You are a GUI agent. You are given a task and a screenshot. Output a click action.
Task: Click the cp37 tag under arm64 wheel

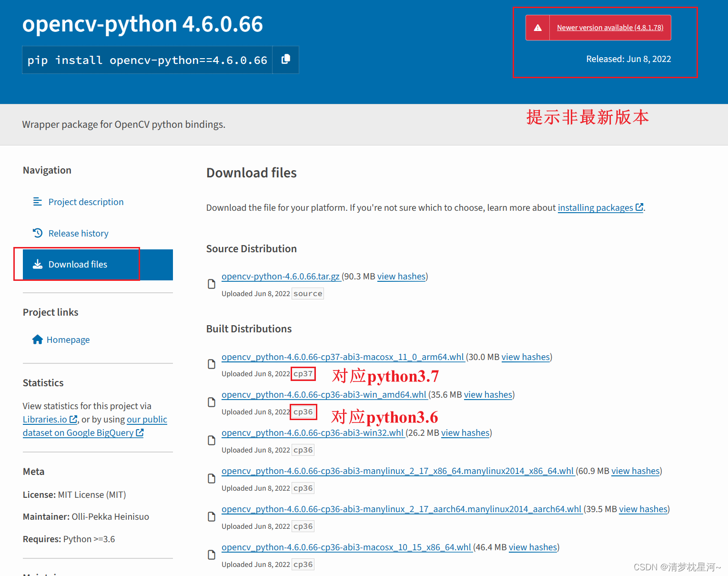pyautogui.click(x=303, y=373)
